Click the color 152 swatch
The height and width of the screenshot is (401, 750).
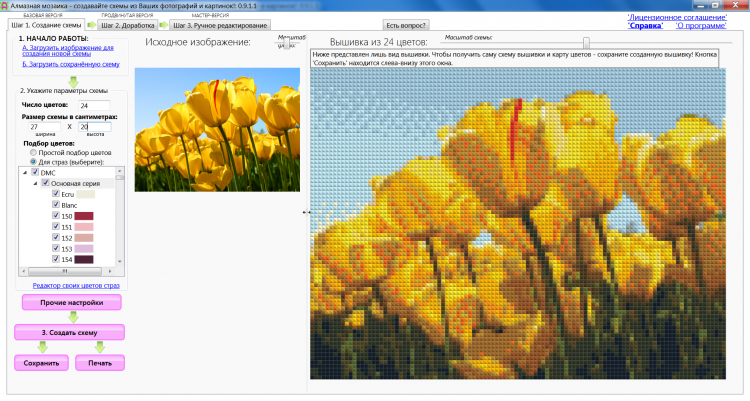(84, 238)
